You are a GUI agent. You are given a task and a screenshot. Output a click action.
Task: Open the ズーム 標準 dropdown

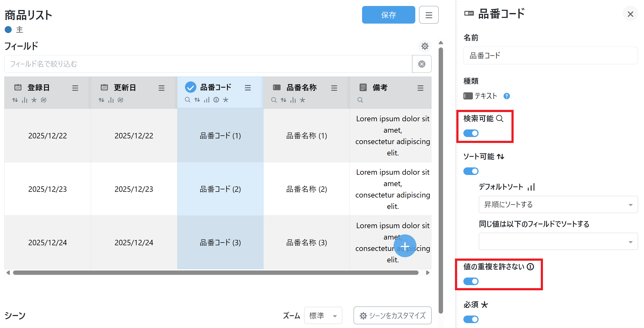coord(323,316)
